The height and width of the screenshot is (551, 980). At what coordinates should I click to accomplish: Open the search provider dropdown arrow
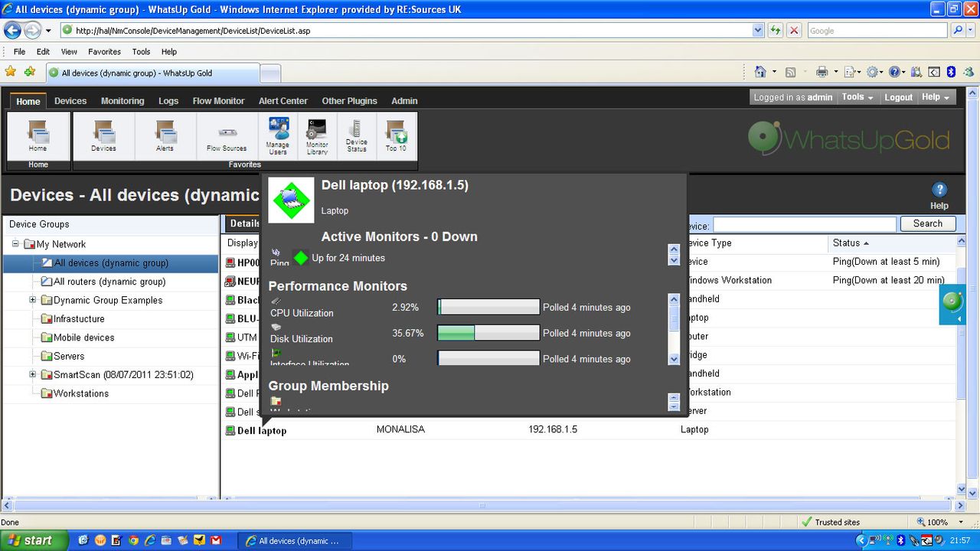tap(970, 31)
